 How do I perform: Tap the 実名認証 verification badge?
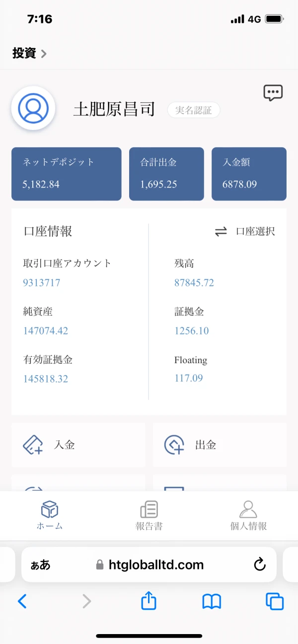coord(194,110)
